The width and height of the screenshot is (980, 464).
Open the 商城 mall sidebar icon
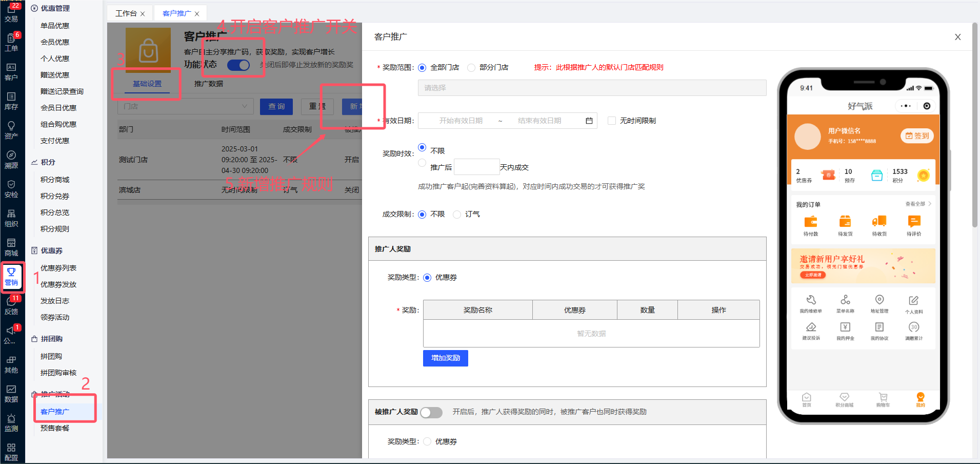coord(11,247)
